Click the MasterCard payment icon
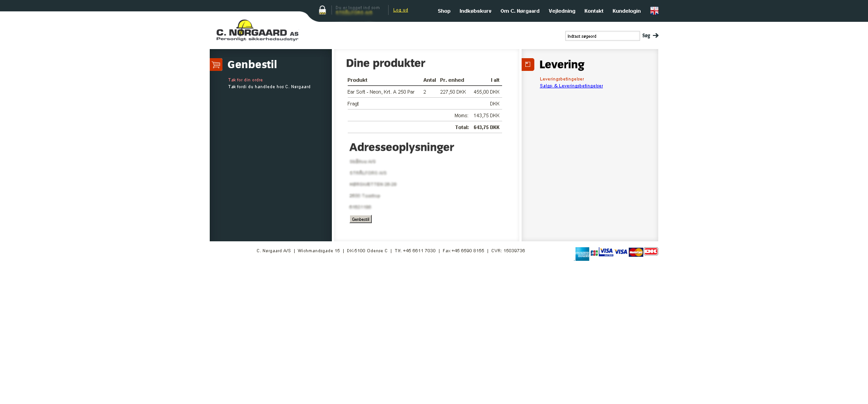 pyautogui.click(x=636, y=252)
